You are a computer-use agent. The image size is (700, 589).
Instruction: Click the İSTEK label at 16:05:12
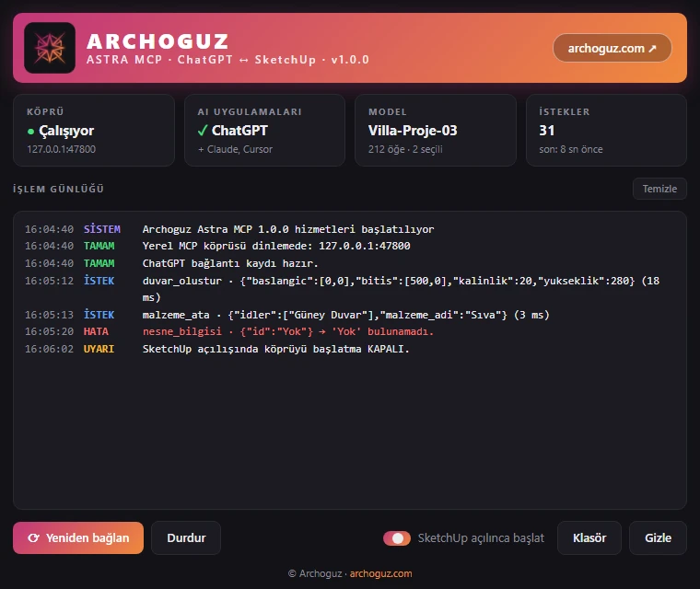click(99, 281)
